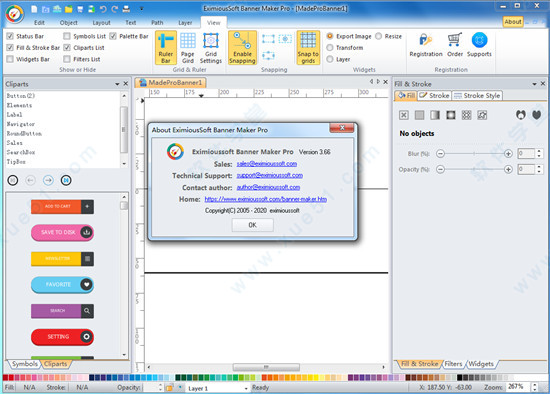550x394 pixels.
Task: Open the Layout menu tab
Action: [x=101, y=23]
